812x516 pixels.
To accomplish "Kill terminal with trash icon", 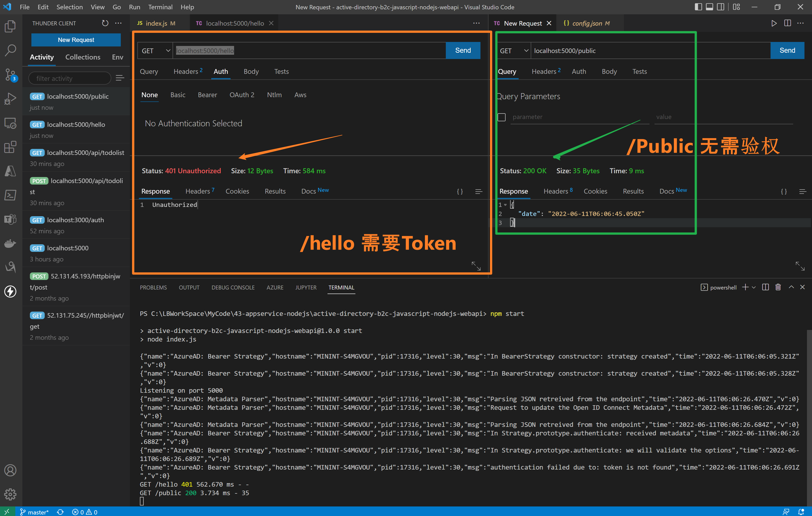I will (x=778, y=287).
